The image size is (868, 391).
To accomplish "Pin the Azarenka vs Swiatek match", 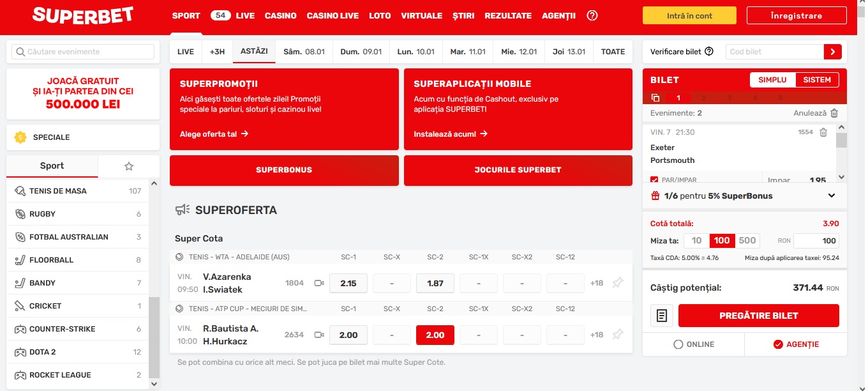I will pyautogui.click(x=617, y=282).
